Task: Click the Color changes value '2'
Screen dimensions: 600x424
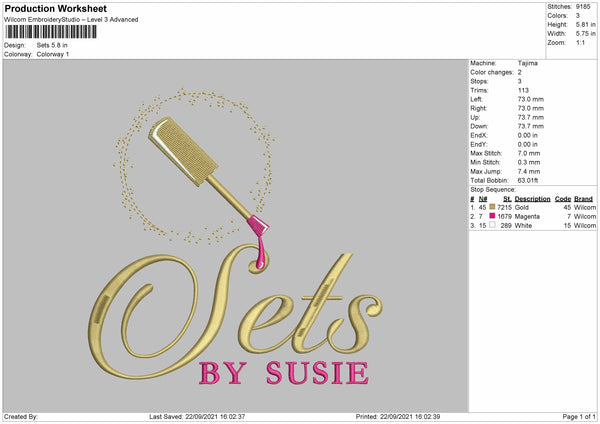Action: click(520, 72)
